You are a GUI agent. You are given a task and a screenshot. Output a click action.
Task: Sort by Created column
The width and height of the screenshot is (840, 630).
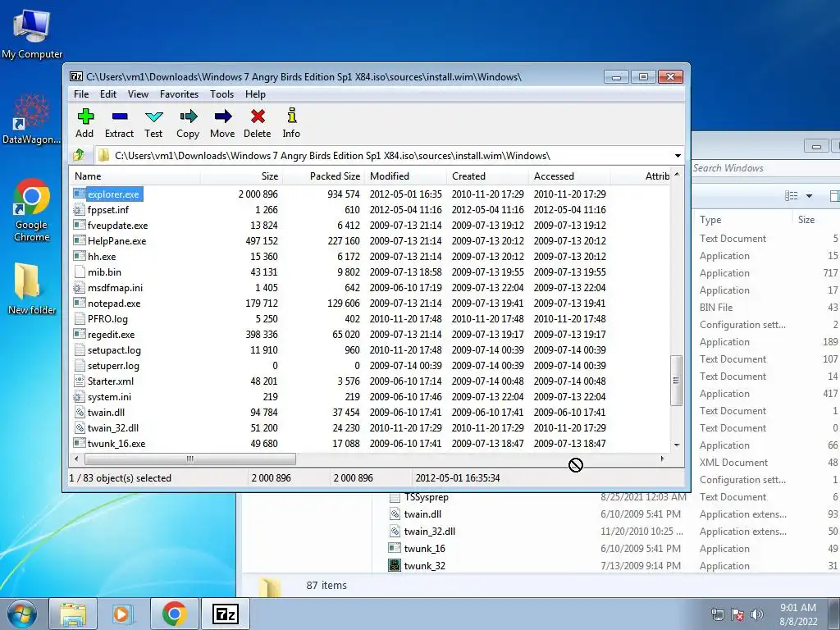tap(487, 176)
